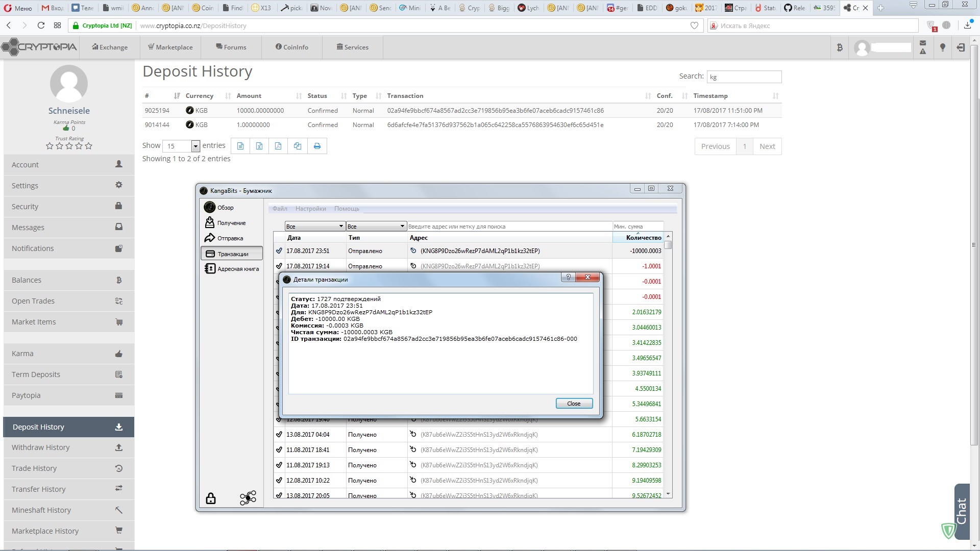Close the transaction details dialog
This screenshot has height=551, width=980.
tap(574, 404)
